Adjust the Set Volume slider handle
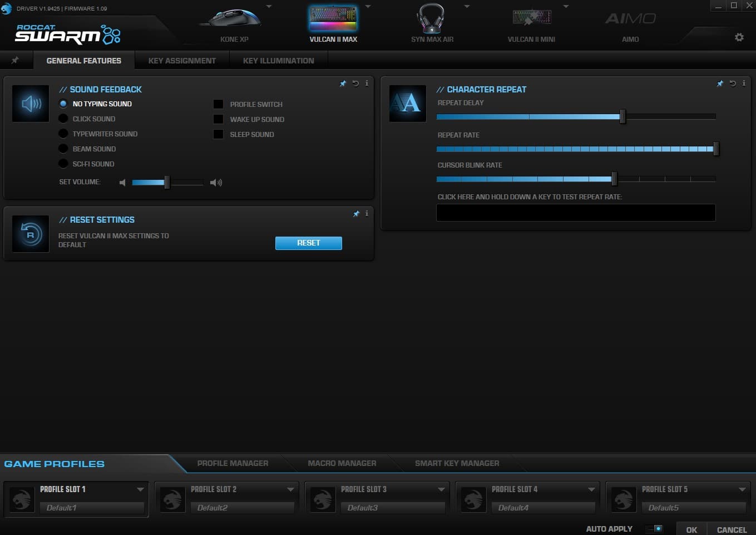The height and width of the screenshot is (535, 756). (167, 183)
